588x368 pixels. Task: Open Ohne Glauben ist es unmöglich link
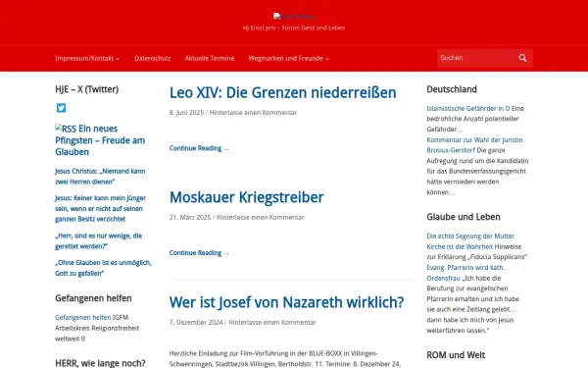(103, 268)
